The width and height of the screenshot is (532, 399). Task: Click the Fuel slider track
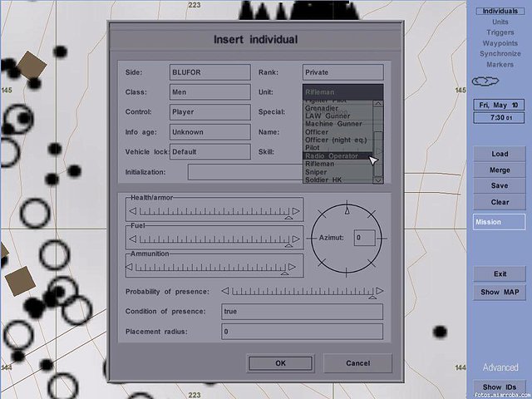pos(214,239)
